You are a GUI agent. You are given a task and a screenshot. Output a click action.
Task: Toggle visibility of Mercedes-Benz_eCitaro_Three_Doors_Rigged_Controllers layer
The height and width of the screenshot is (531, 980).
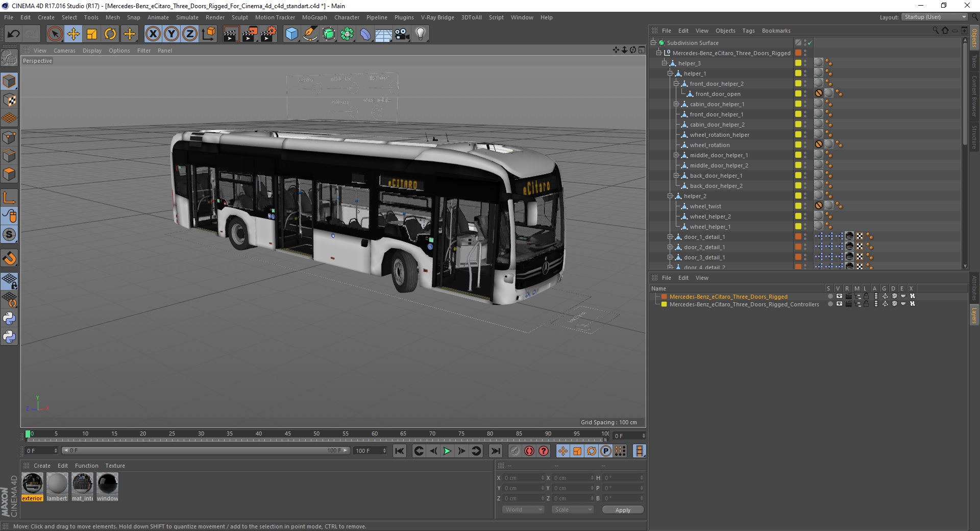click(x=839, y=304)
